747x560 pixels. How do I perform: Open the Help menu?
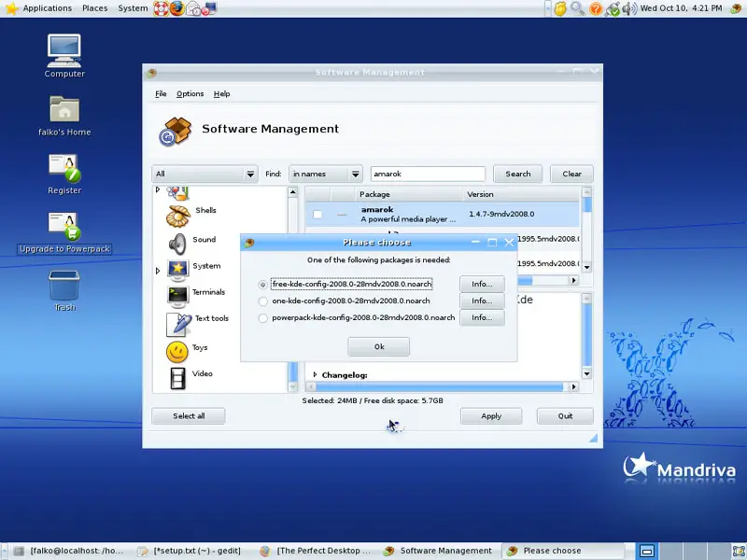pyautogui.click(x=221, y=94)
